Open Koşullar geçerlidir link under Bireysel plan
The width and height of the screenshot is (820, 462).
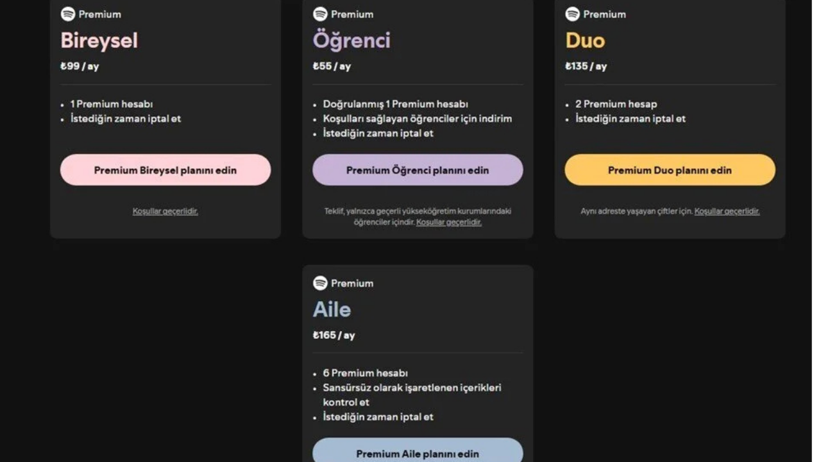pyautogui.click(x=165, y=211)
